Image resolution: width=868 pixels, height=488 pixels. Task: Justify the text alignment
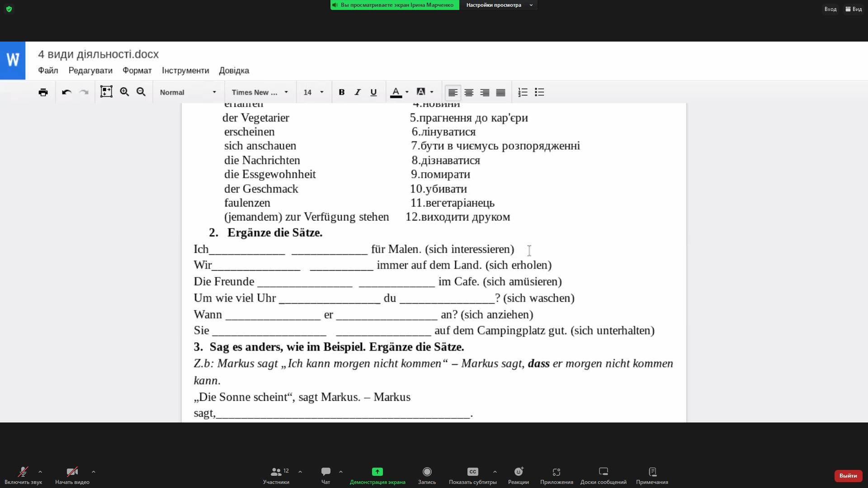[x=500, y=92]
